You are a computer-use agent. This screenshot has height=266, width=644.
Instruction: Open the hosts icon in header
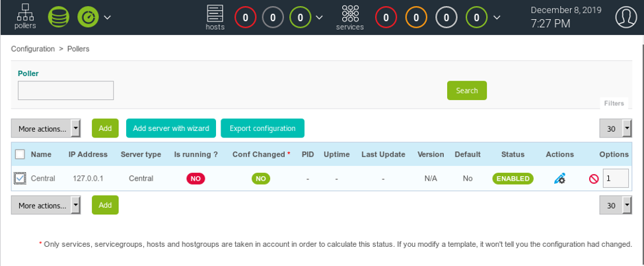coord(215,17)
